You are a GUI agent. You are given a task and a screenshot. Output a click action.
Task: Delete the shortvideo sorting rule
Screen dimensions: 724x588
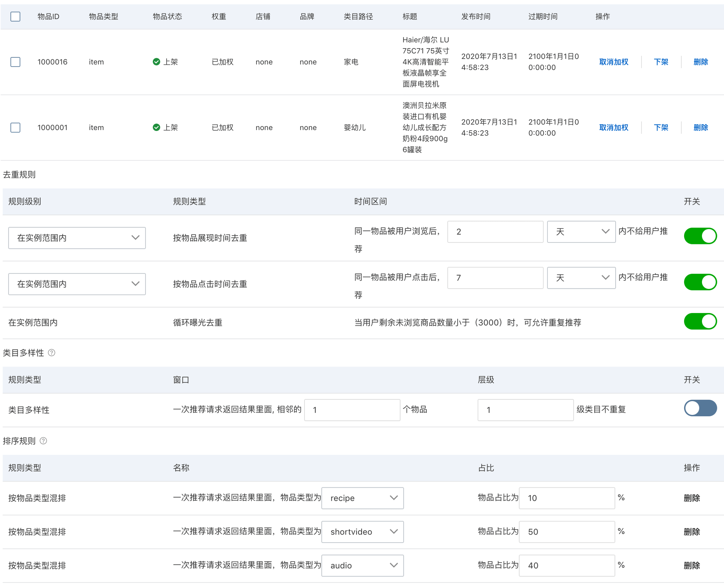click(x=692, y=532)
